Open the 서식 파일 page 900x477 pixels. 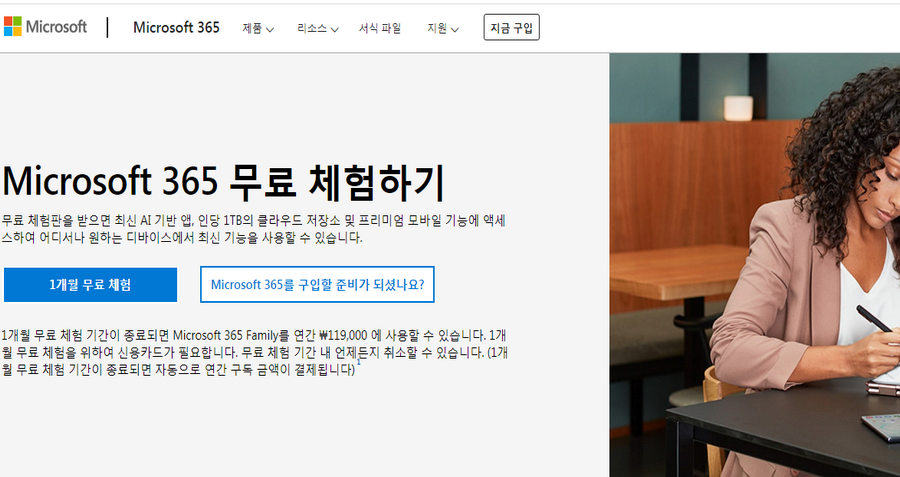click(380, 28)
